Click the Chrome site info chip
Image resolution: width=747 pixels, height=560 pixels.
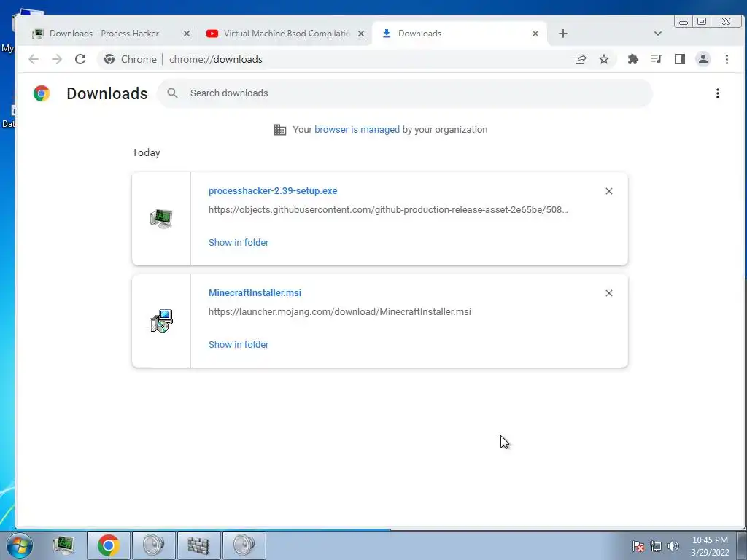point(131,59)
